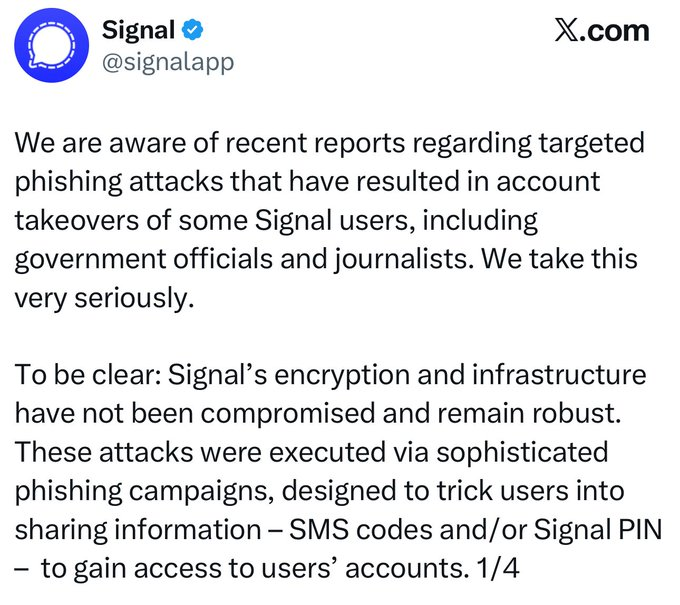Screen dimensions: 680x605
Task: Click the ".com" text beside X logo
Action: click(616, 30)
